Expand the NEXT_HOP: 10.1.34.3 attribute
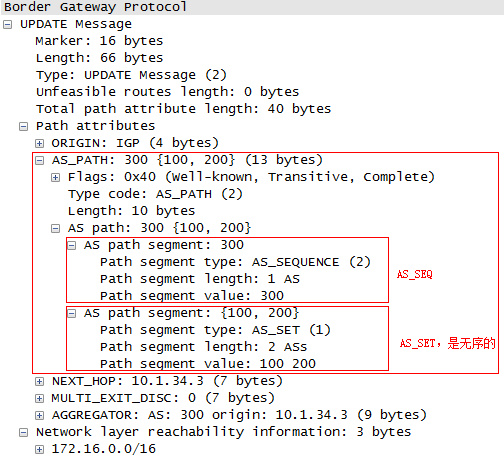Image resolution: width=504 pixels, height=461 pixels. [x=39, y=381]
